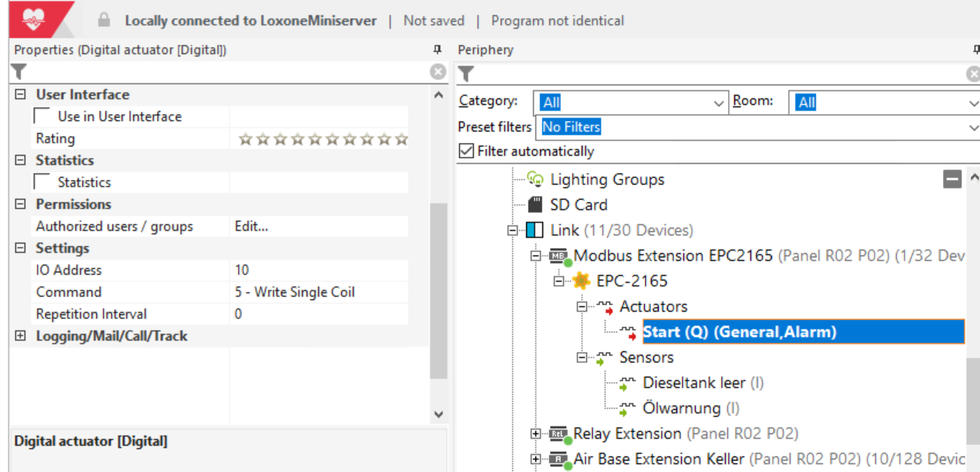Collapse the EPC-2165 node
Viewport: 980px width, 472px height.
(x=559, y=281)
